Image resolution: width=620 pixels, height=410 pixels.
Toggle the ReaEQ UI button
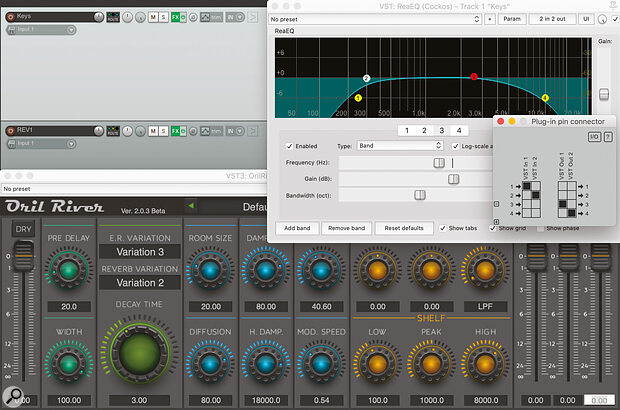click(x=586, y=19)
